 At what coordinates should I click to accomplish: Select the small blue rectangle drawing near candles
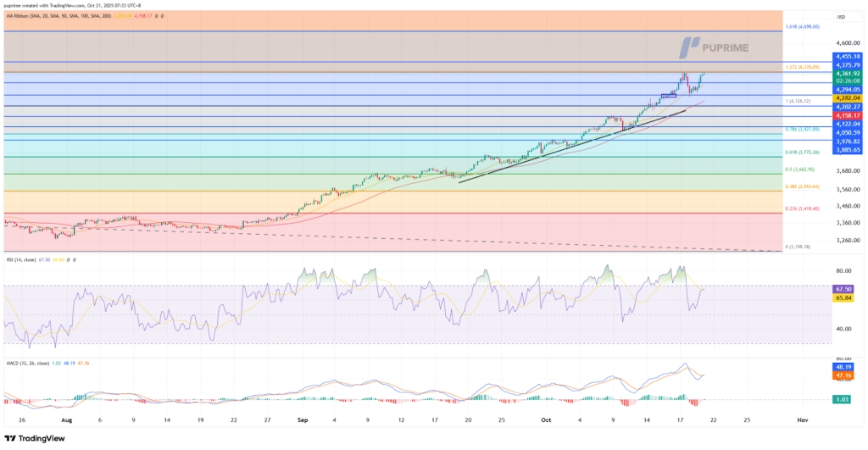pyautogui.click(x=669, y=97)
